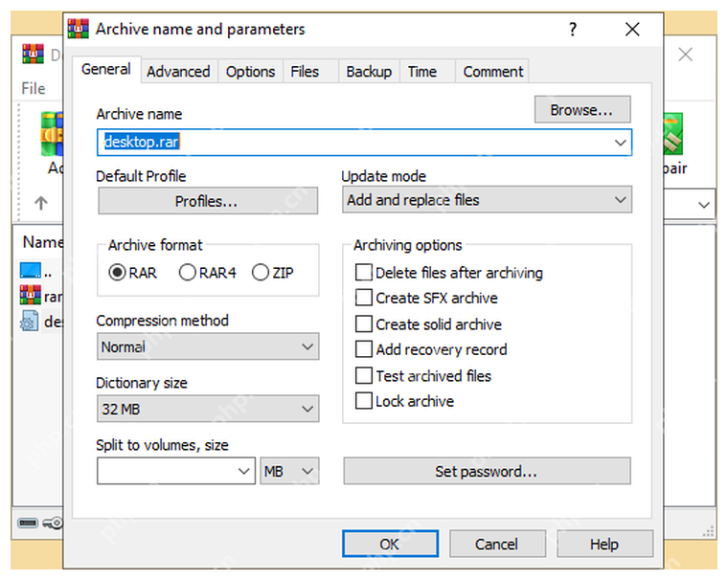Open the MB volume unit dropdown

289,472
